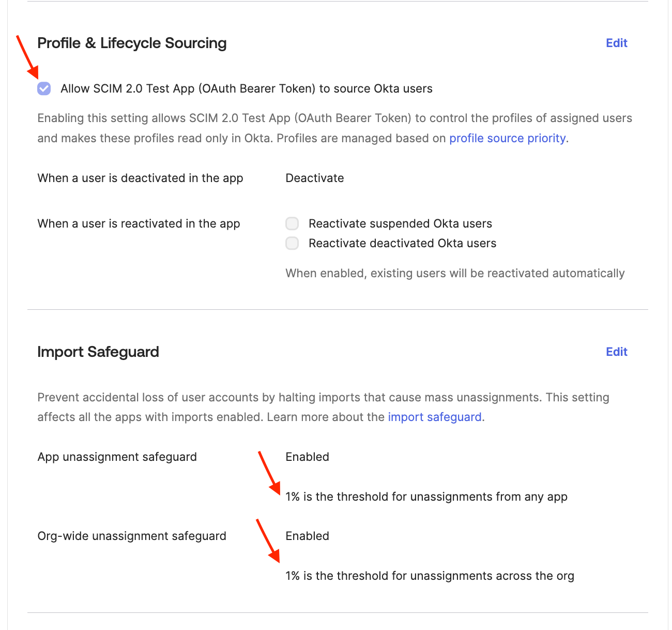672x630 pixels.
Task: Enable the Reactivate deactivated Okta users checkbox
Action: [292, 243]
